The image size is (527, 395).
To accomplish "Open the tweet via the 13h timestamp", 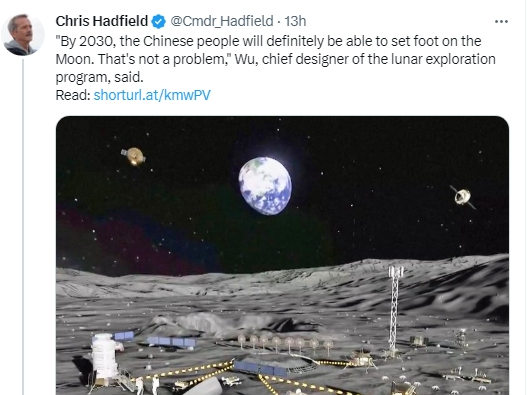I will click(x=295, y=21).
